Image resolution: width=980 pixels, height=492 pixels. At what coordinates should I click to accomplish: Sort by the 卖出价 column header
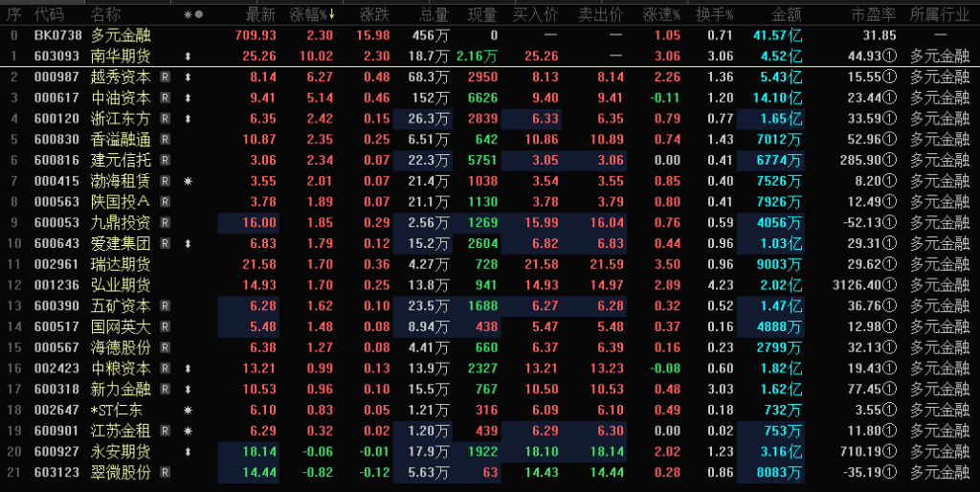tap(601, 14)
